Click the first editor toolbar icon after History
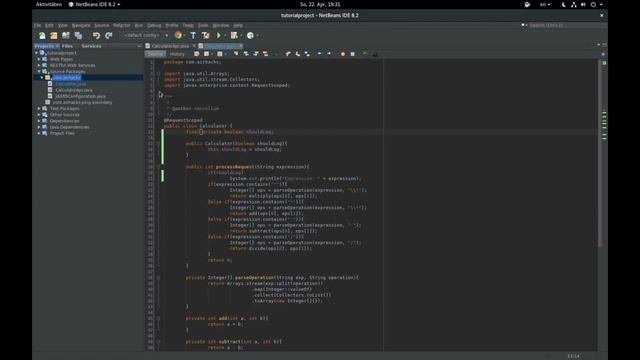The width and height of the screenshot is (640, 360). (x=197, y=54)
